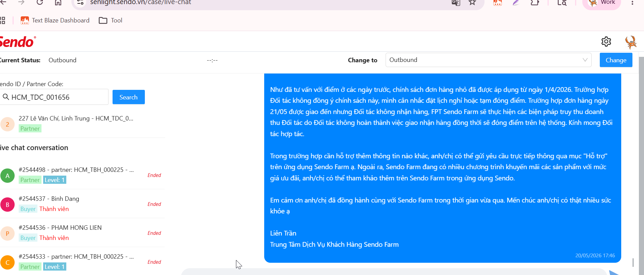This screenshot has height=275, width=644.
Task: Click the Google Translate icon in address bar
Action: (456, 2)
